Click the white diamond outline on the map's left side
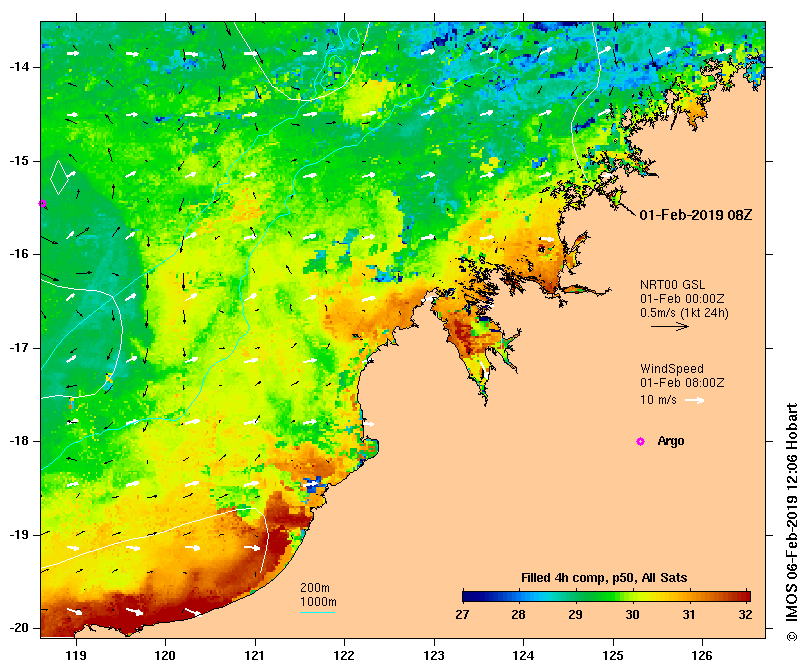 [x=59, y=178]
